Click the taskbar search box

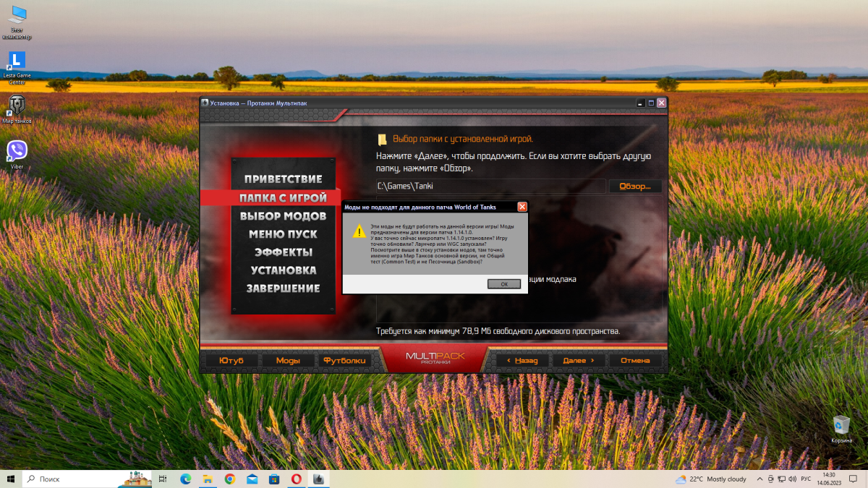click(88, 479)
